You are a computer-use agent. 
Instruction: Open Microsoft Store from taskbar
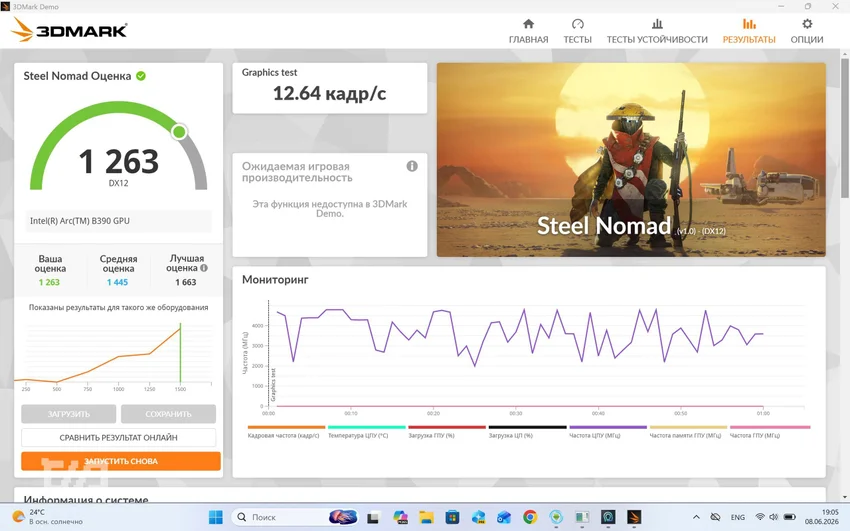tap(452, 517)
